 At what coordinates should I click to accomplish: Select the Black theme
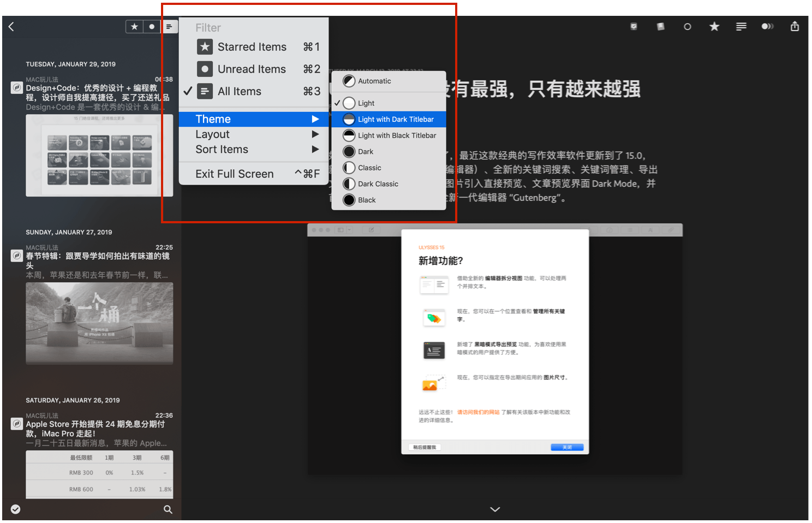tap(389, 200)
